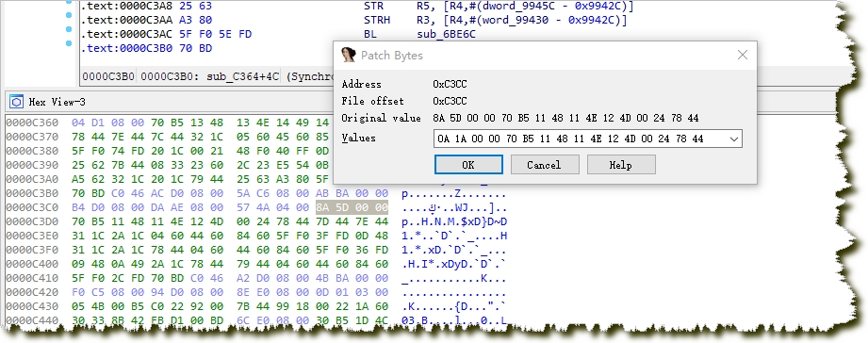Follow the sub_6BE6C call reference
The height and width of the screenshot is (343, 868).
pyautogui.click(x=446, y=34)
